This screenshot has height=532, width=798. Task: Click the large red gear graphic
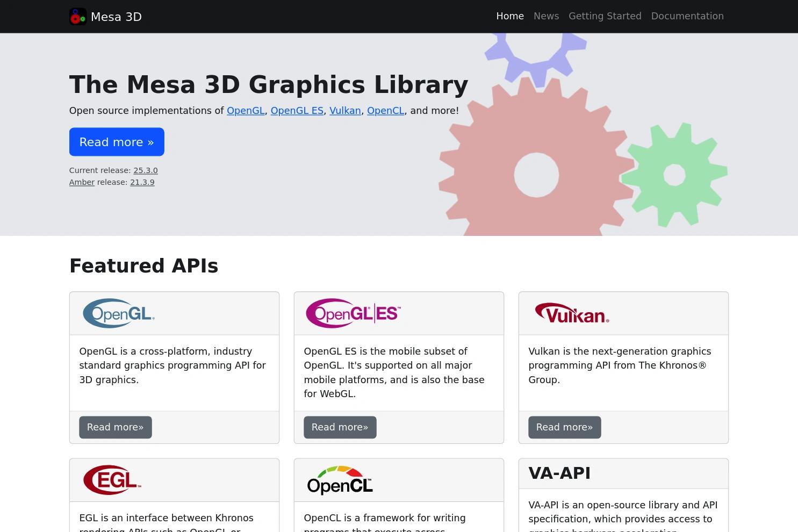pos(536,160)
